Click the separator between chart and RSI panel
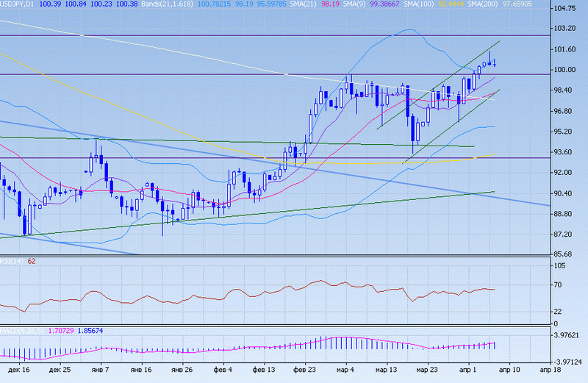The width and height of the screenshot is (588, 383). (294, 256)
